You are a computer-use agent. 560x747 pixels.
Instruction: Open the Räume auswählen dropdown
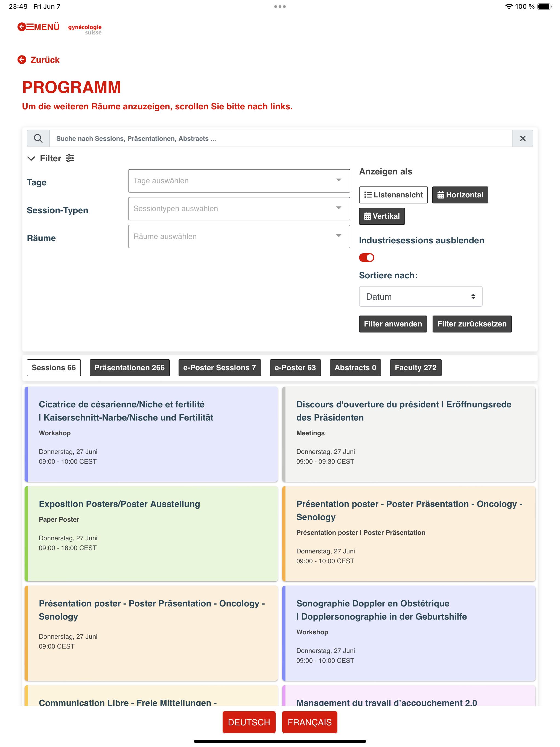point(239,237)
